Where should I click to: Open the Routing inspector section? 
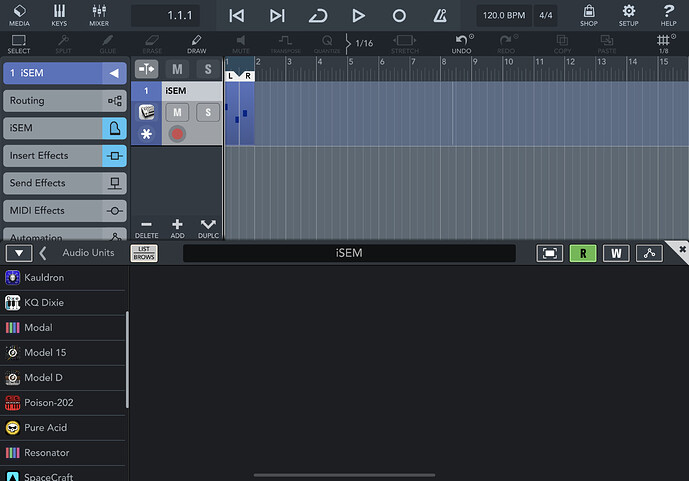click(x=65, y=101)
